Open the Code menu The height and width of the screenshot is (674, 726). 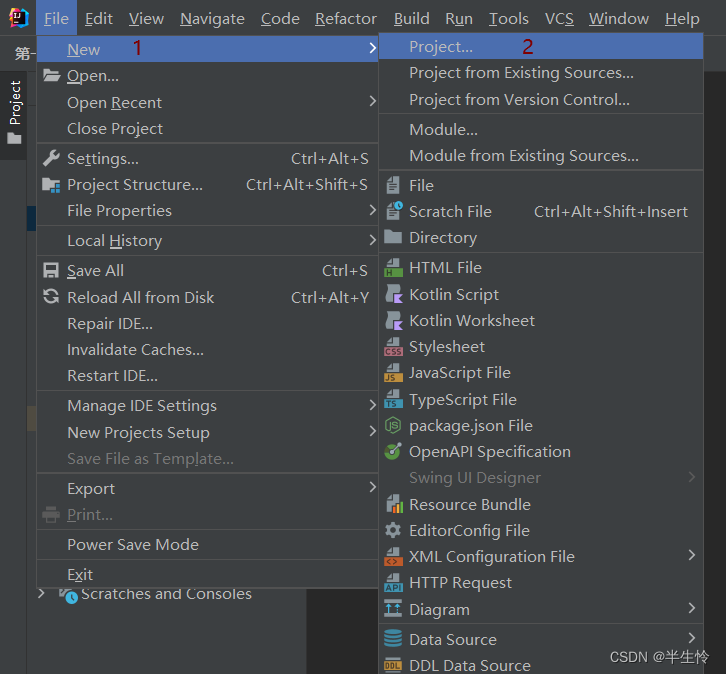[280, 19]
